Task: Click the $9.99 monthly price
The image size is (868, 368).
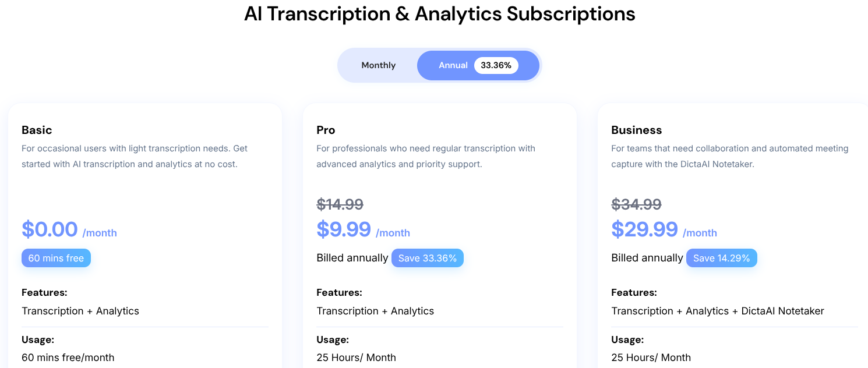Action: (x=344, y=229)
